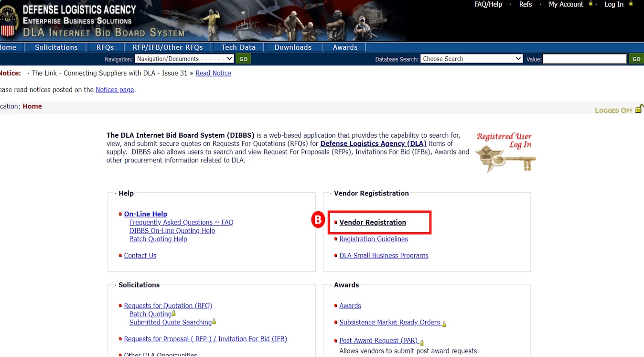
Task: Click the Value search input field
Action: coord(584,59)
